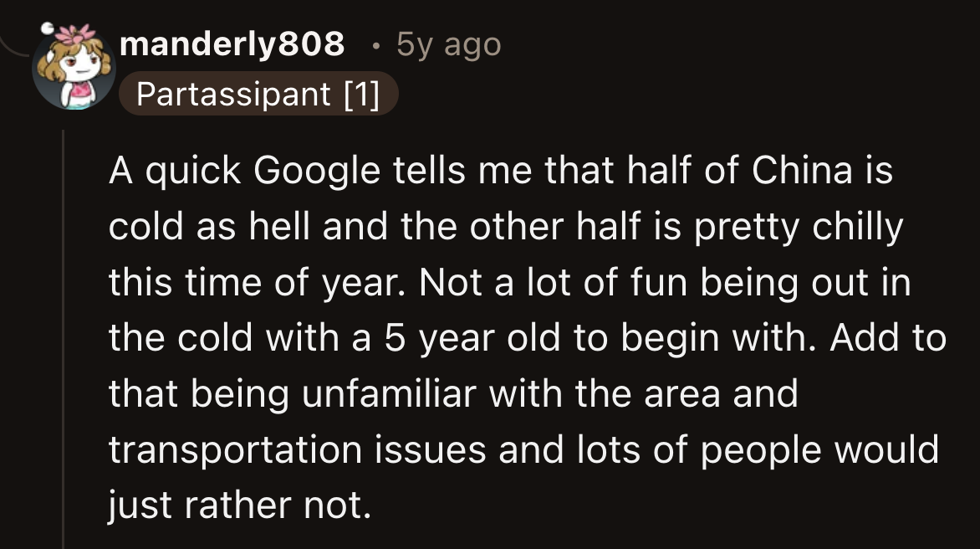The width and height of the screenshot is (980, 549).
Task: Click the dot separator after the username
Action: point(378,46)
